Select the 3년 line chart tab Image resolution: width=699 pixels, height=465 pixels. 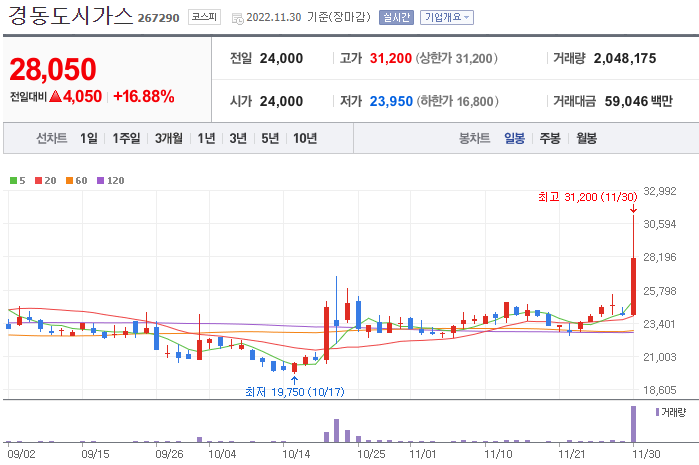(x=238, y=139)
